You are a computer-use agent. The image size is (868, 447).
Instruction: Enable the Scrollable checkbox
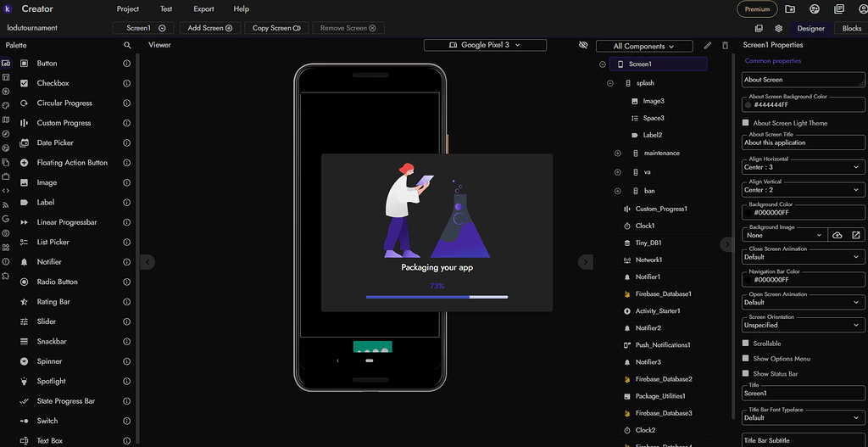(x=746, y=344)
